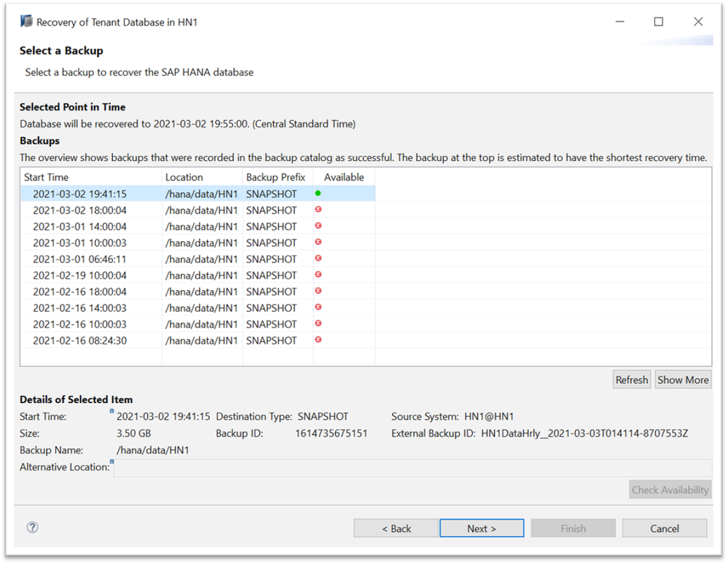
Task: Sort by Start Time column header
Action: 91,177
